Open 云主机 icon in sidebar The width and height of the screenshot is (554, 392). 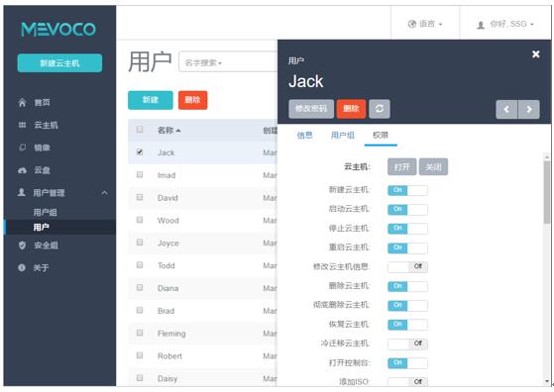(22, 125)
